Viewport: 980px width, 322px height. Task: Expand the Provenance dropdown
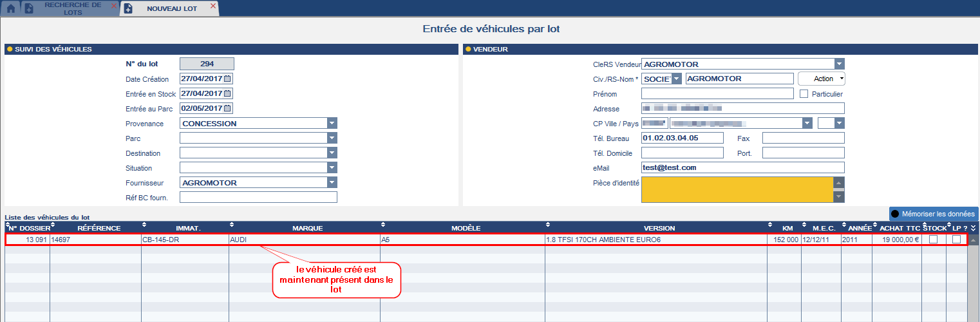tap(332, 123)
